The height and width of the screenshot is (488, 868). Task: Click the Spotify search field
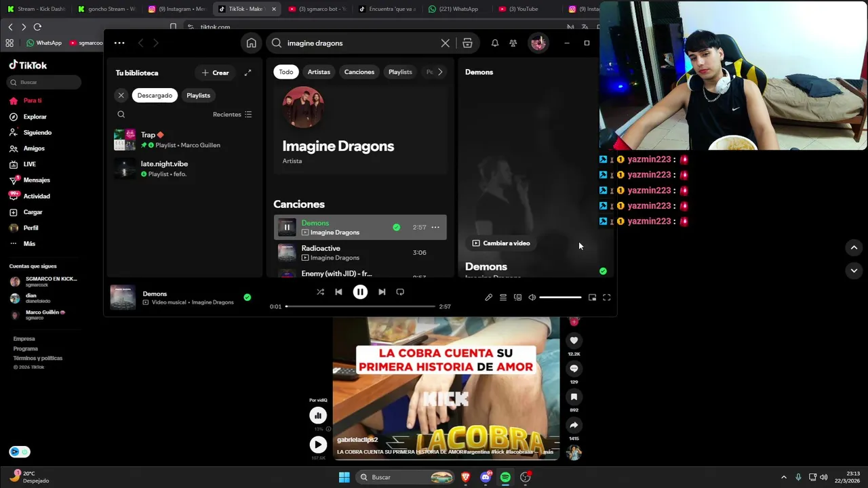pyautogui.click(x=360, y=43)
